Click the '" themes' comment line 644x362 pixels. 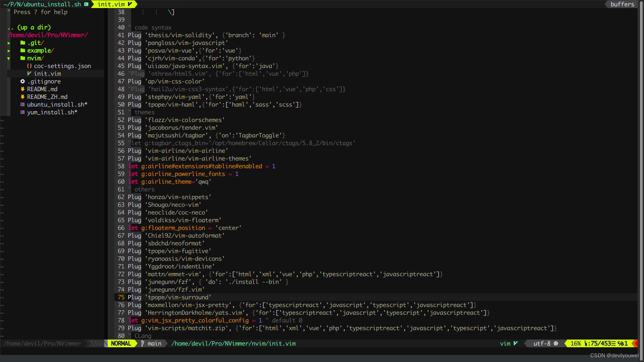(x=141, y=112)
